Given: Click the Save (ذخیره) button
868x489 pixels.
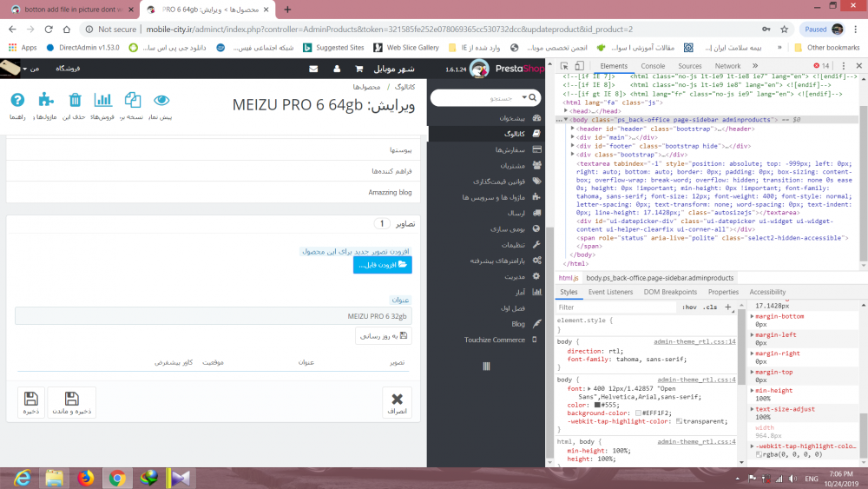Looking at the screenshot, I should (x=31, y=403).
